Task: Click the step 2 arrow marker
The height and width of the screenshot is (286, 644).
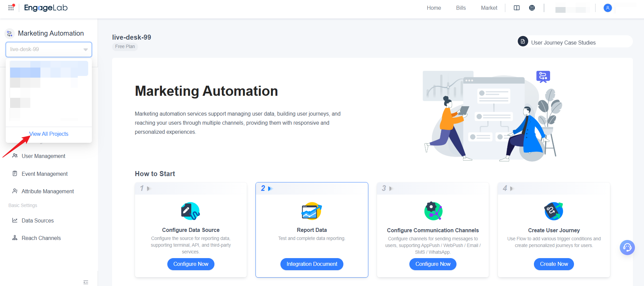Action: pos(269,189)
